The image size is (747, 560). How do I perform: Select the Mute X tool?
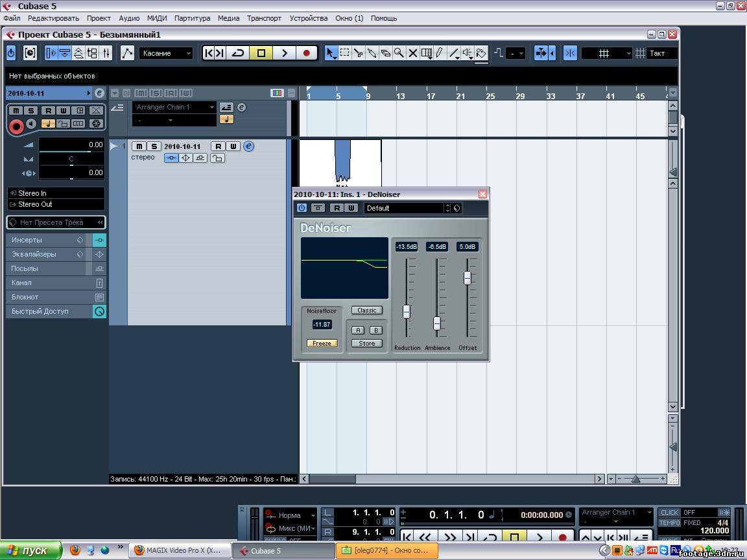tap(413, 53)
